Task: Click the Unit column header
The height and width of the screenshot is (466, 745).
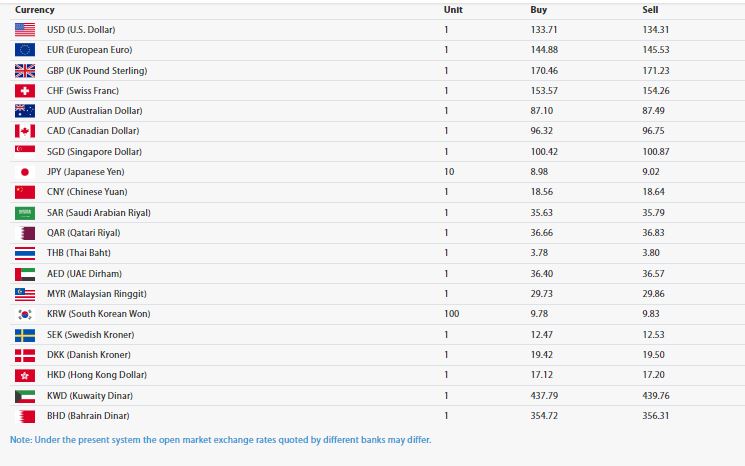Action: pyautogui.click(x=453, y=10)
